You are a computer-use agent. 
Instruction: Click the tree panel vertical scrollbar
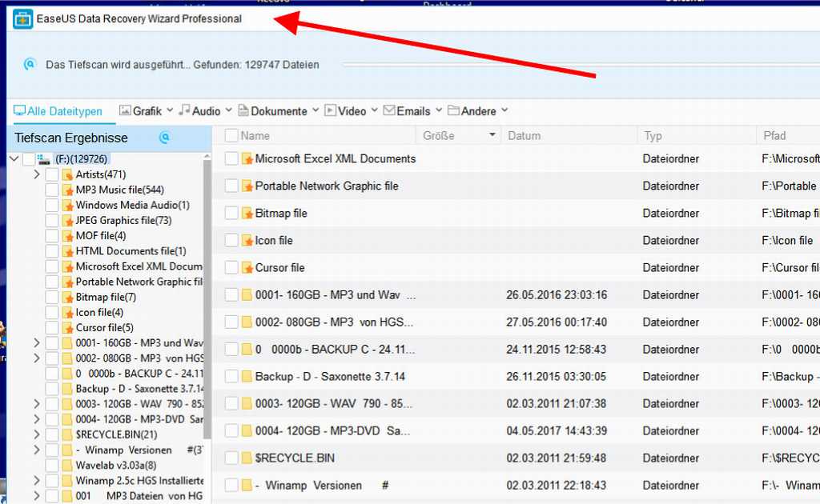tap(207, 304)
